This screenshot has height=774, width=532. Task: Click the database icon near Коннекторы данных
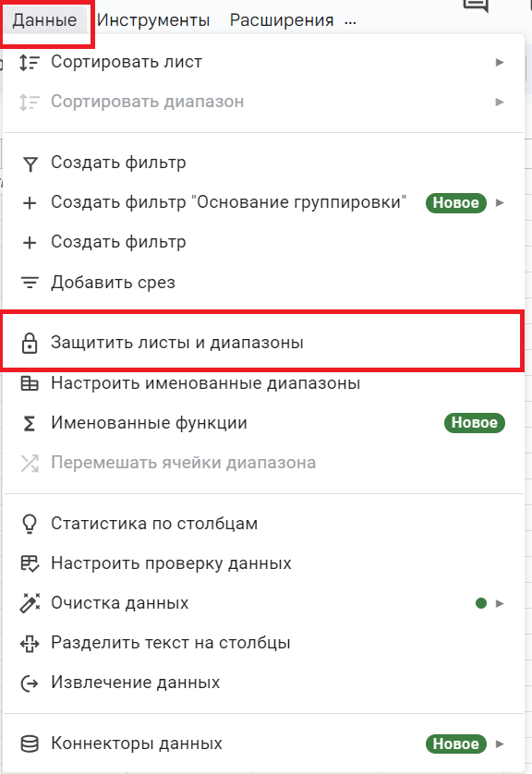(x=30, y=743)
